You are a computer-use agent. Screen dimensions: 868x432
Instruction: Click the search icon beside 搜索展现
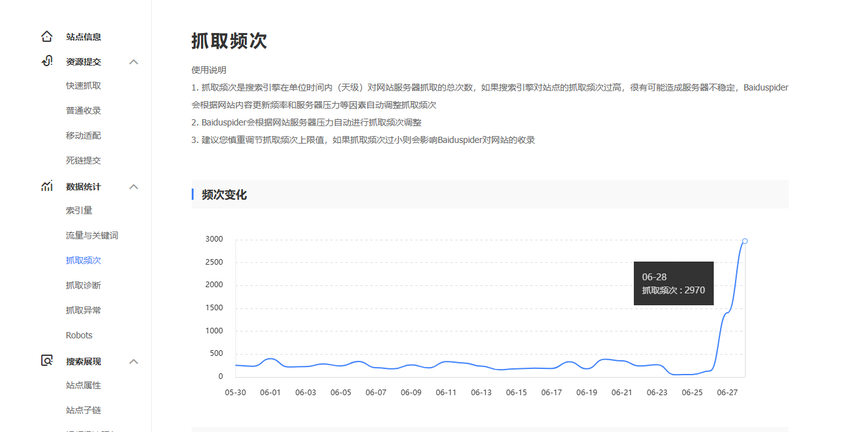click(x=47, y=361)
